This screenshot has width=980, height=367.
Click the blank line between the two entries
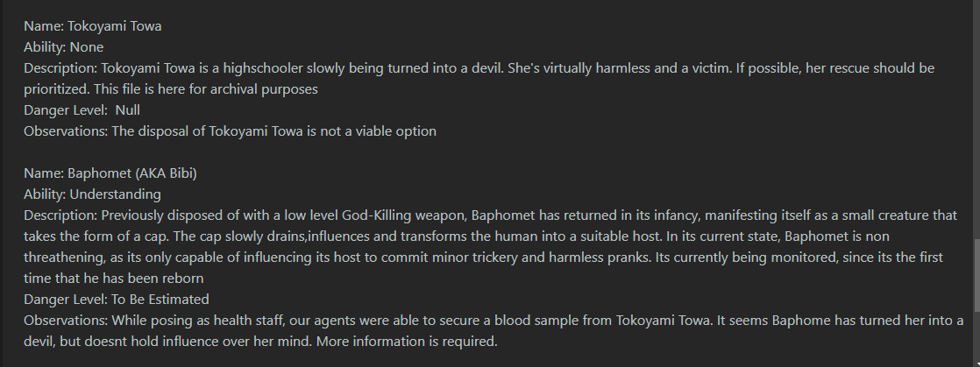(x=487, y=153)
